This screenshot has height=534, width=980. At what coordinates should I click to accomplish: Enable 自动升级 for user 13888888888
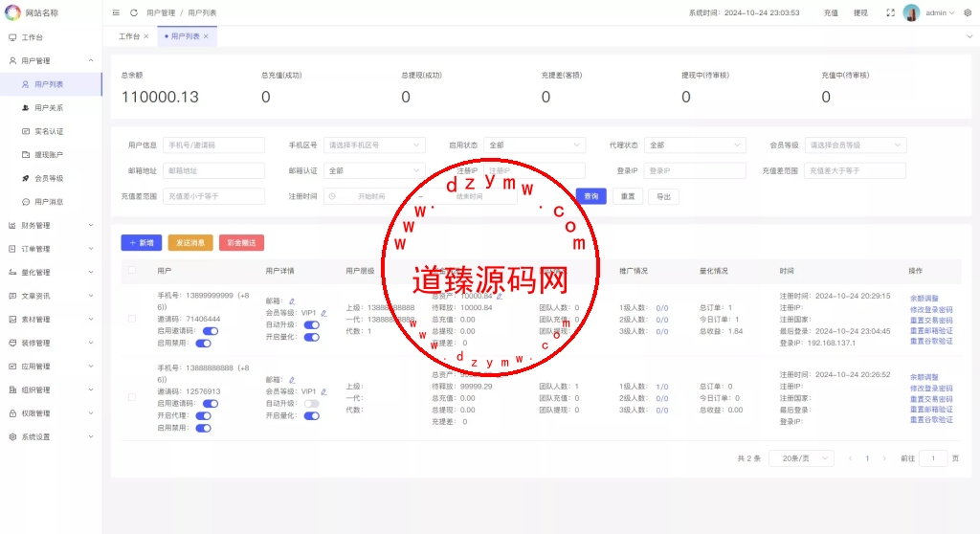311,404
